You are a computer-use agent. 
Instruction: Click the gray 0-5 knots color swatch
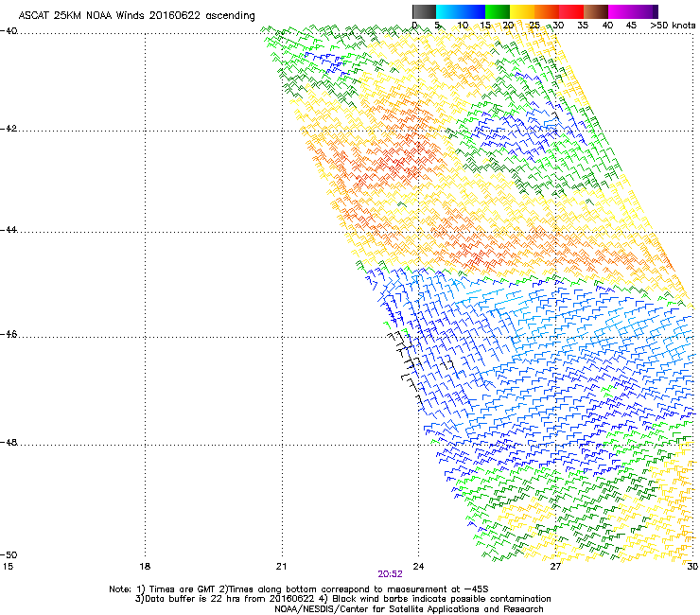(424, 11)
